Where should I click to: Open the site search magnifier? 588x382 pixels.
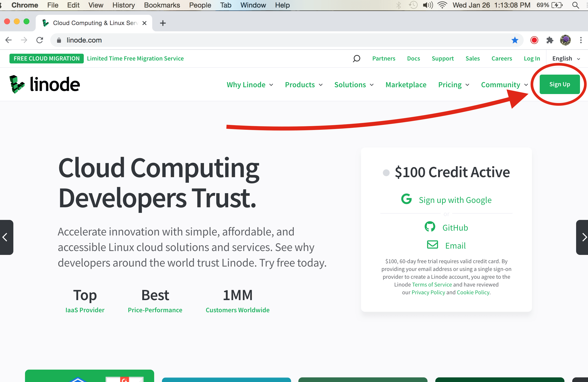(x=356, y=59)
